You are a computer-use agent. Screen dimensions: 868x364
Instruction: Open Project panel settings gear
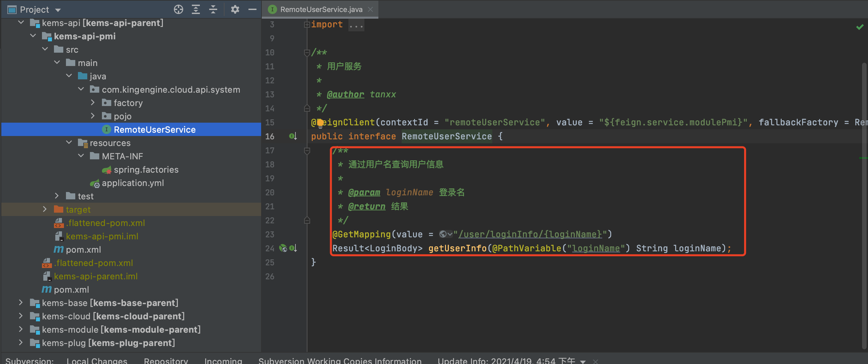235,9
